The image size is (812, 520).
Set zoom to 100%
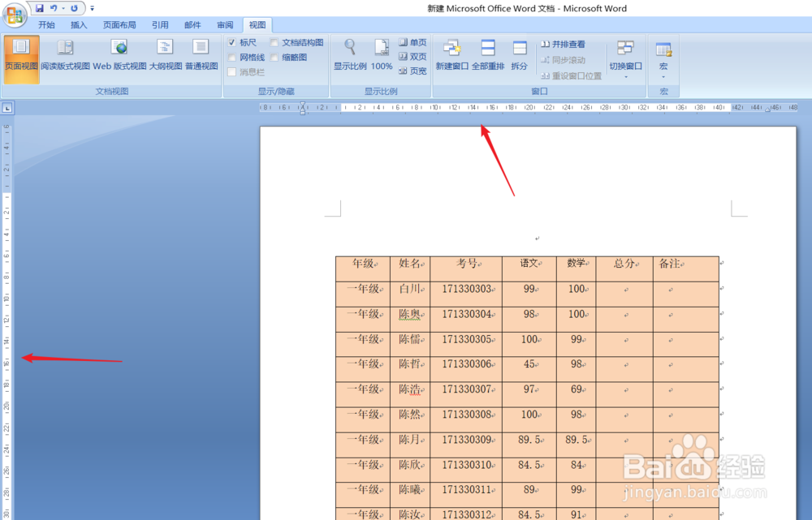[382, 55]
